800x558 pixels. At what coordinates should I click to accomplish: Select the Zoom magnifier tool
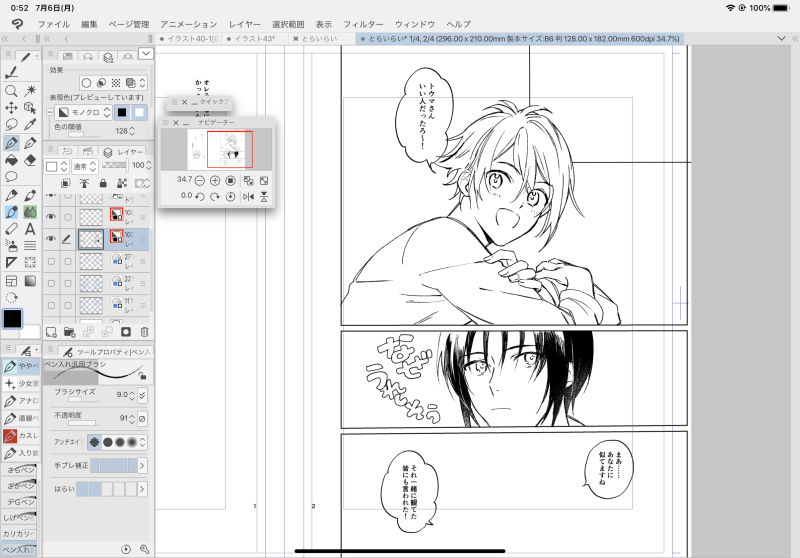pos(11,91)
